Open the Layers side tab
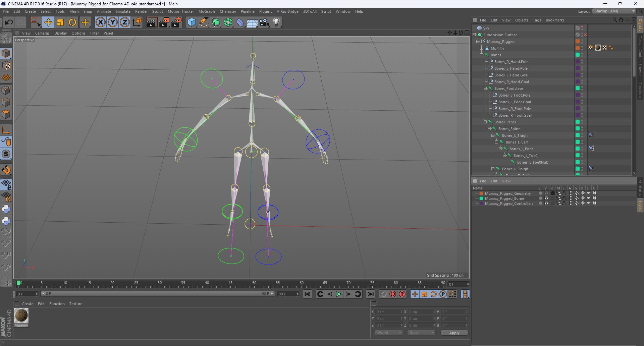The height and width of the screenshot is (346, 644). (x=640, y=205)
